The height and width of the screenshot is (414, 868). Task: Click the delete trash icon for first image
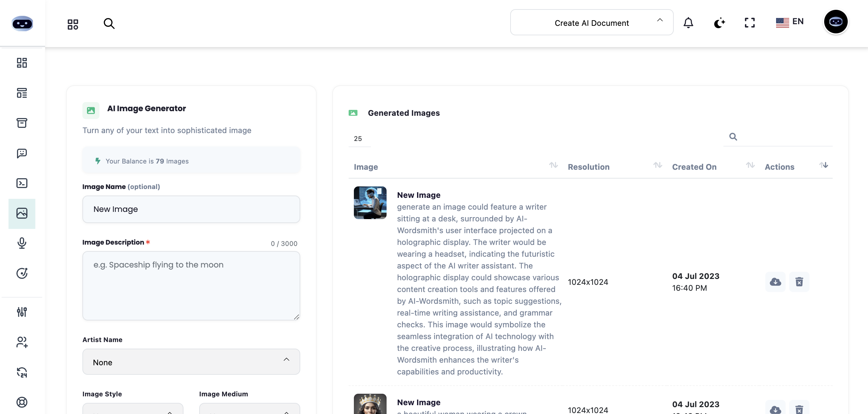tap(799, 282)
